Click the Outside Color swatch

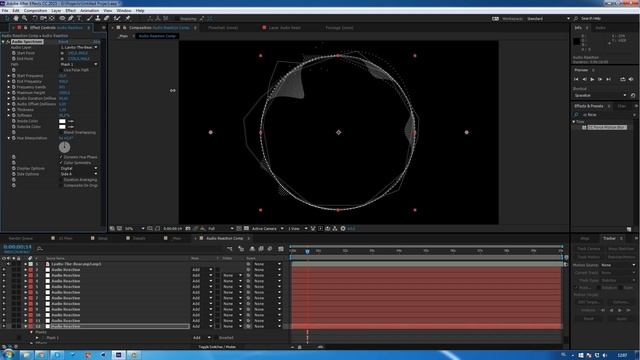62,127
